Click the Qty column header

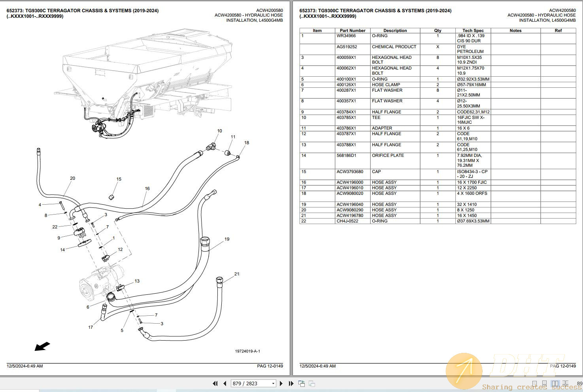tap(438, 30)
